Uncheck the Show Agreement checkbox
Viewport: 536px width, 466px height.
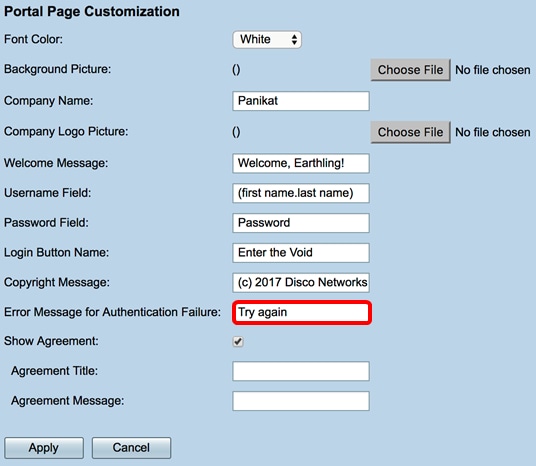pos(238,342)
